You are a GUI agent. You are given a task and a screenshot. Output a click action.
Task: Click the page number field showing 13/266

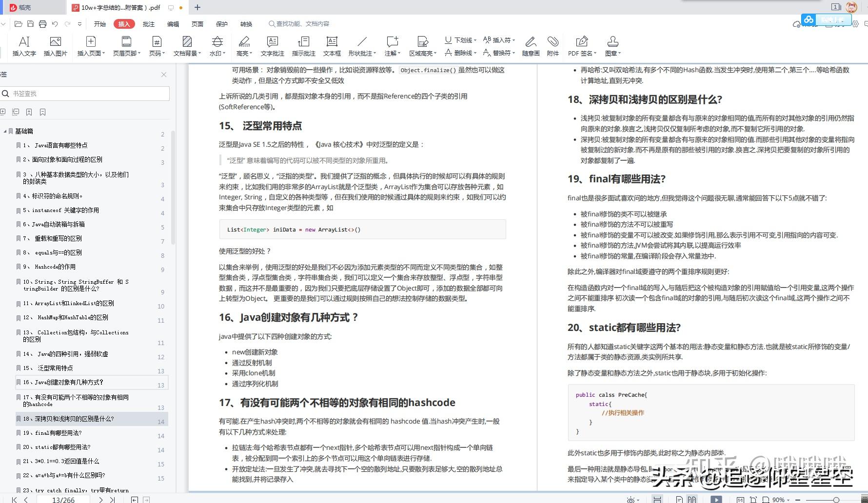63,499
